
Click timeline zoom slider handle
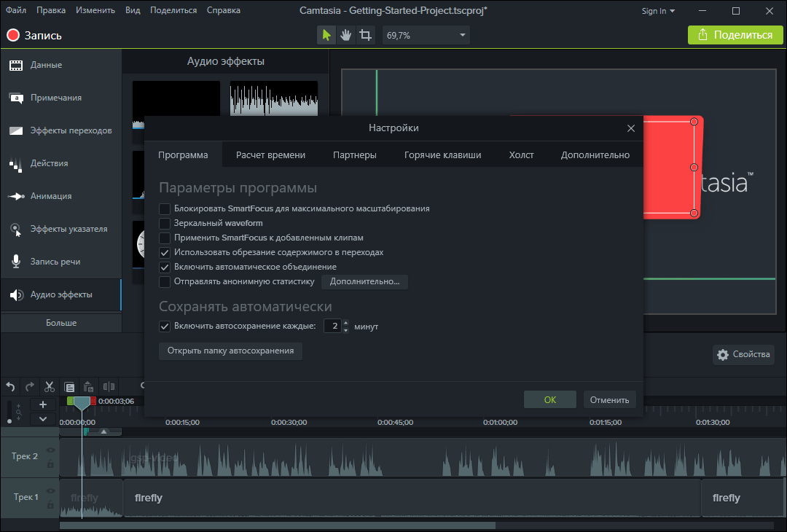[x=9, y=421]
